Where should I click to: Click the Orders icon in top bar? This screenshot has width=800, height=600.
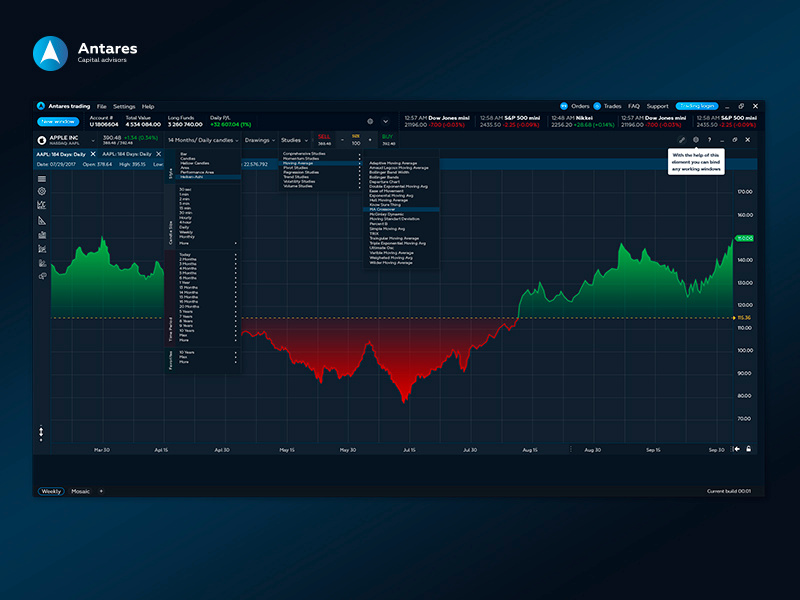click(564, 106)
